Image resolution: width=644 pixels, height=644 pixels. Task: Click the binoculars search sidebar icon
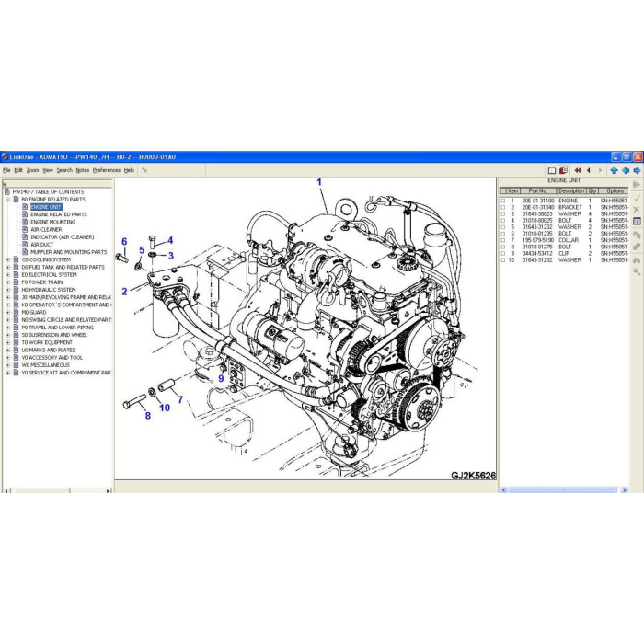pos(637,260)
